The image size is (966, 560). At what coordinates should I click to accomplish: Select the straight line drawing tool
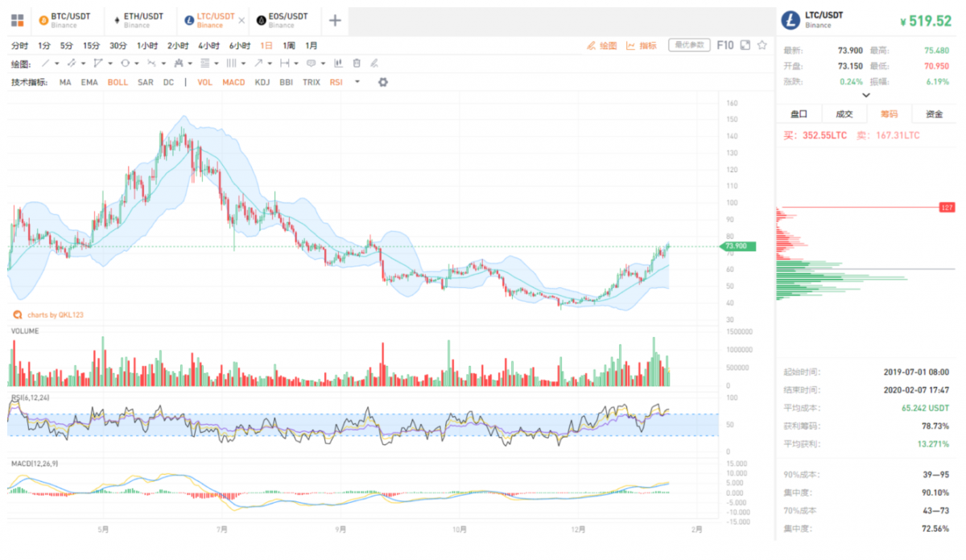(45, 63)
